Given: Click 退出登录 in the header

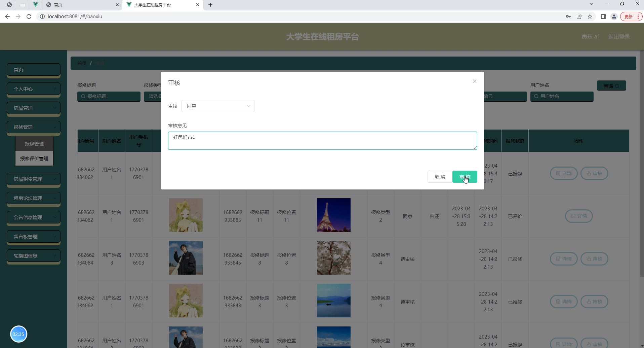Looking at the screenshot, I should tap(619, 36).
